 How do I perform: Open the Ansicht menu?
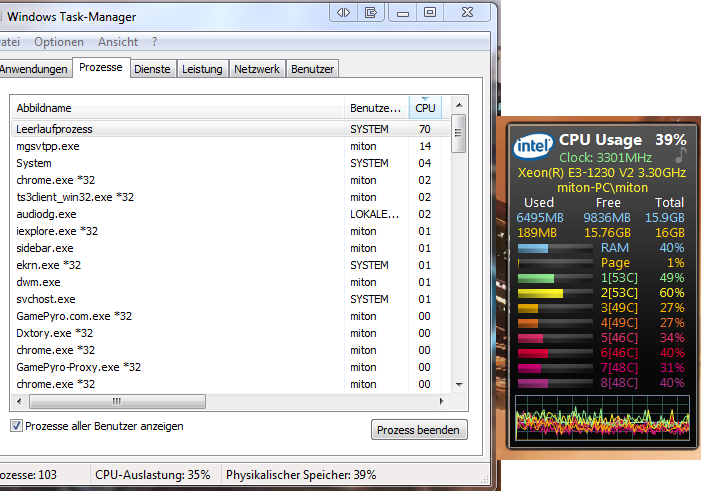(118, 42)
